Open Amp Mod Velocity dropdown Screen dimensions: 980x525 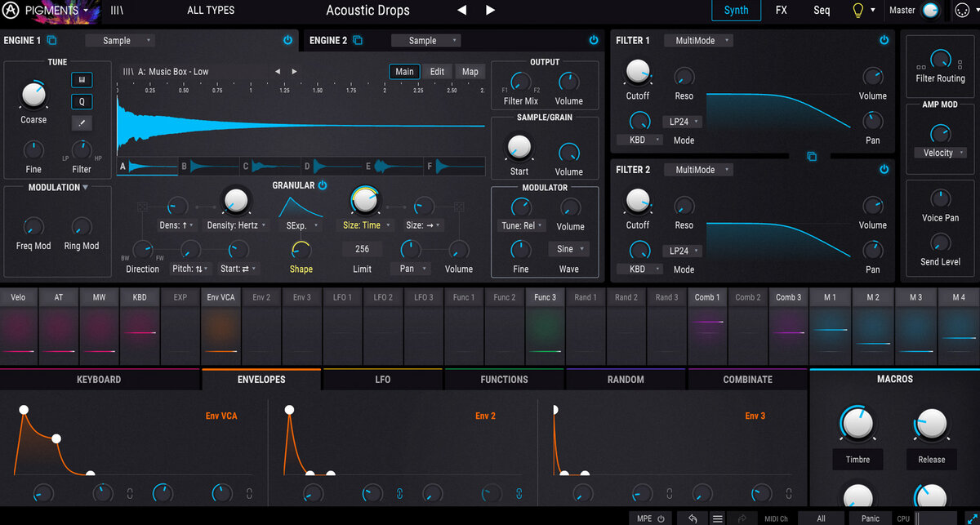tap(941, 153)
